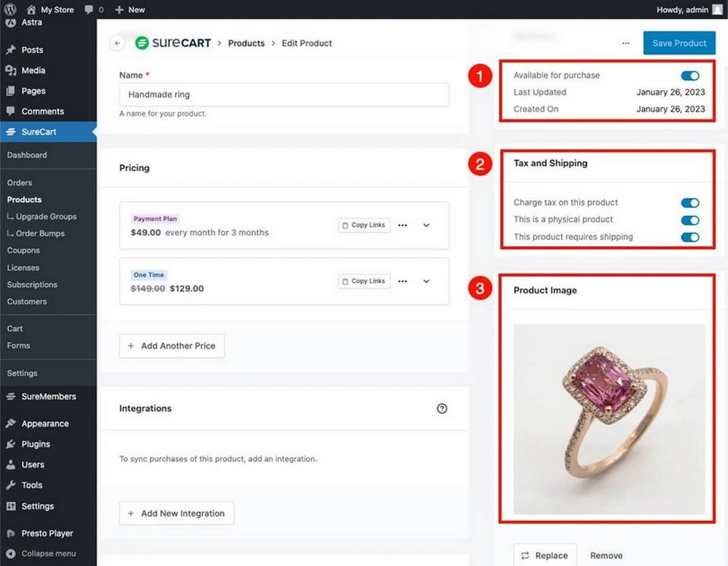Toggle Available for purchase switch
The height and width of the screenshot is (566, 728).
click(690, 76)
